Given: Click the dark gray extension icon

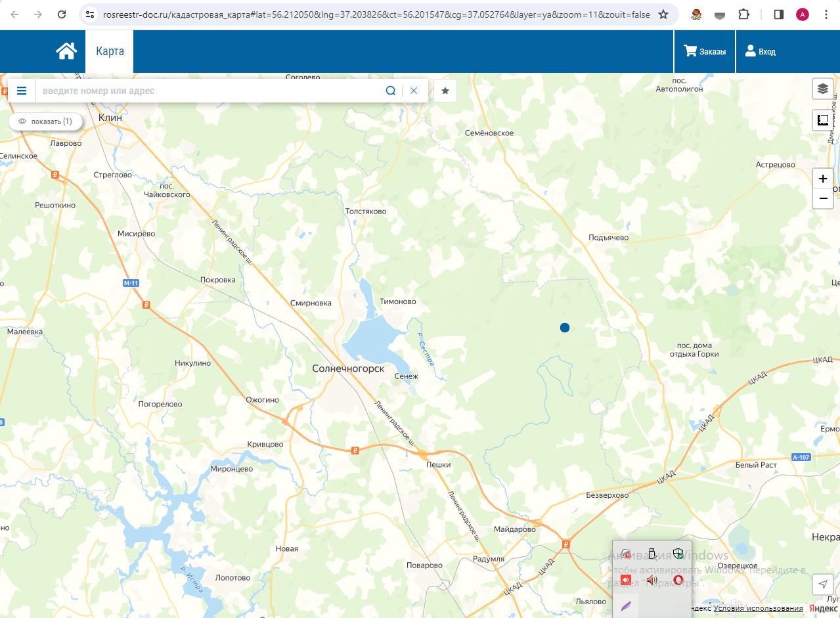Looking at the screenshot, I should click(x=720, y=14).
